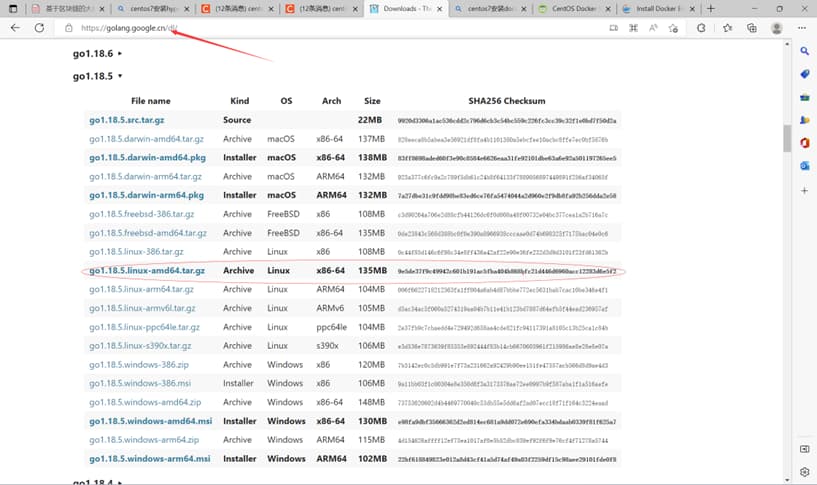Expand the go1.18.6 version section
Viewport: 817px width, 485px height.
click(x=97, y=53)
